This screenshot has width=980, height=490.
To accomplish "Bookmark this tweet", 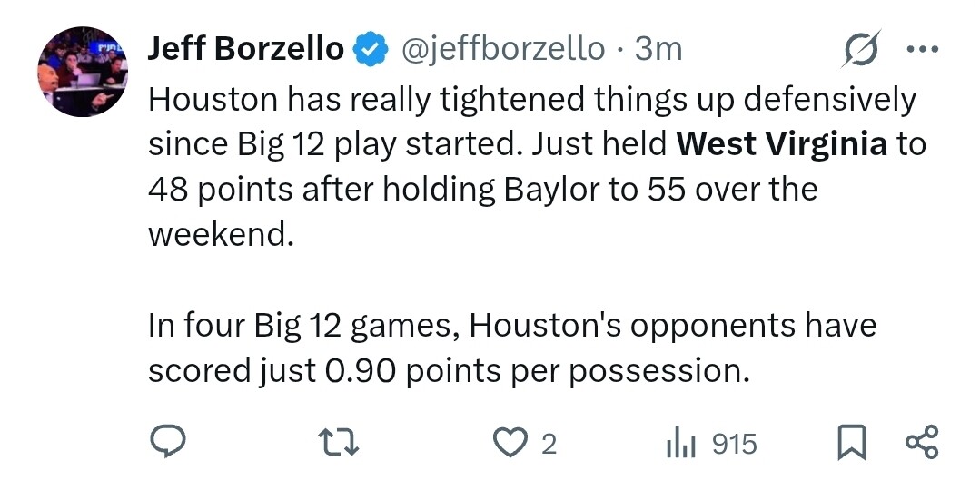I will [852, 443].
